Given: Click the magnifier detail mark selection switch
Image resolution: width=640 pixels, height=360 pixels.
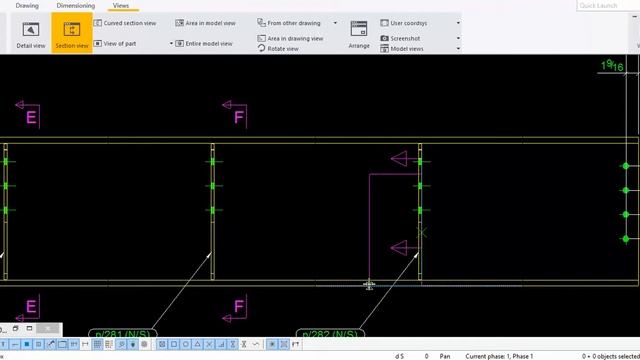Looking at the screenshot, I should (121, 344).
